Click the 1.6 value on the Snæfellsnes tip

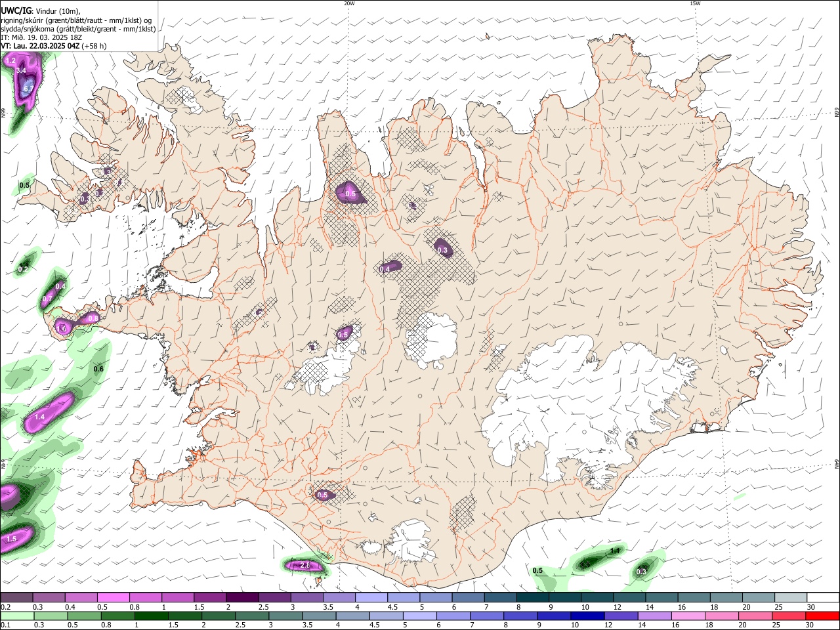click(62, 328)
